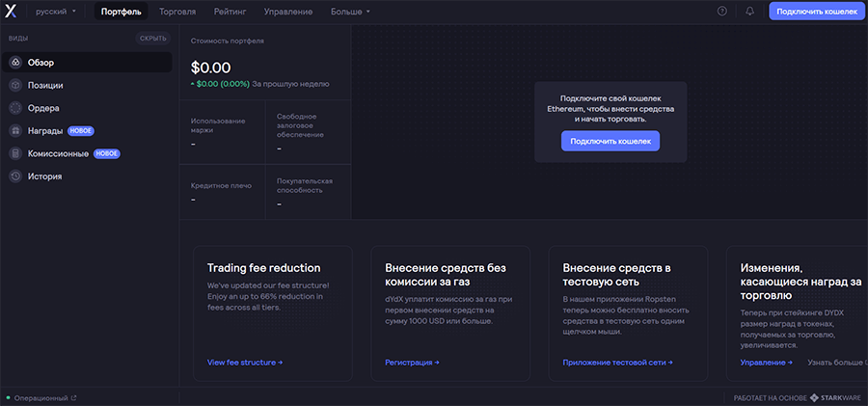Select История in the sidebar
868x406 pixels.
87,176
